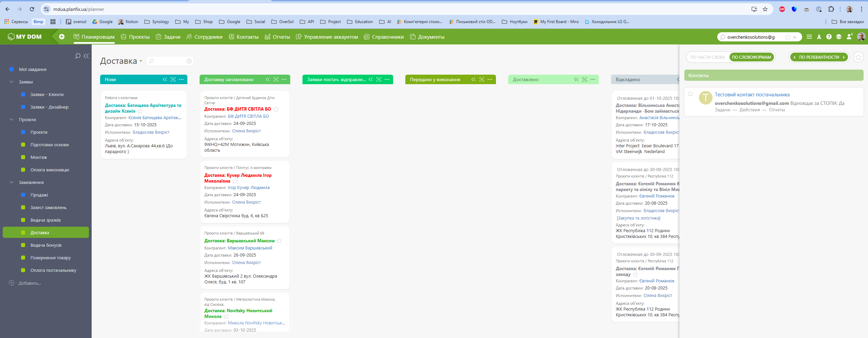Star 'Тестовий контакт постачальника' contact
The width and height of the screenshot is (868, 338).
(690, 94)
